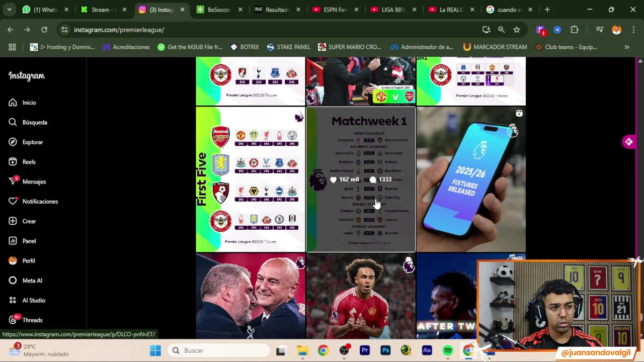This screenshot has height=362, width=644.
Task: Reload the Instagram page
Action: tap(44, 30)
